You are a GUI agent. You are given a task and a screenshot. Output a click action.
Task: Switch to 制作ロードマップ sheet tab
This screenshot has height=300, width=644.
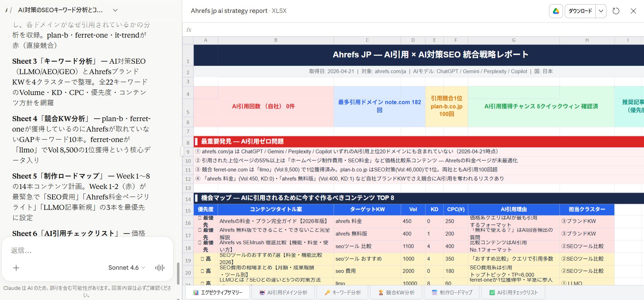pyautogui.click(x=452, y=293)
